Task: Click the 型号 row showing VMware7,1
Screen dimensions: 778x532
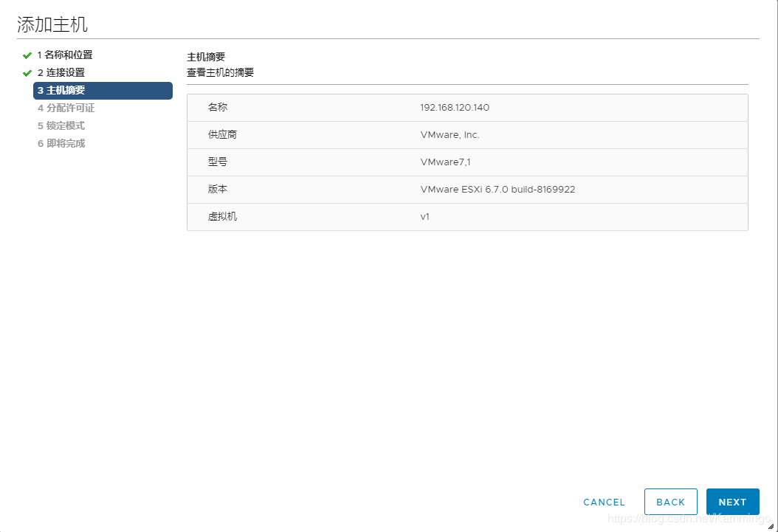Action: [467, 162]
